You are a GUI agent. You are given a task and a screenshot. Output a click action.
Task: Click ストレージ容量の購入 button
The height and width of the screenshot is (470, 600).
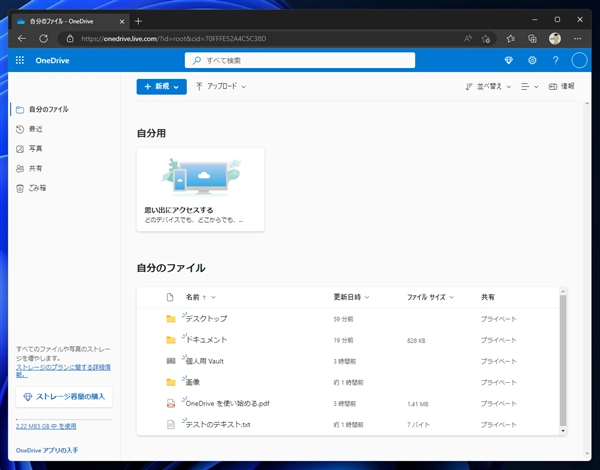64,397
